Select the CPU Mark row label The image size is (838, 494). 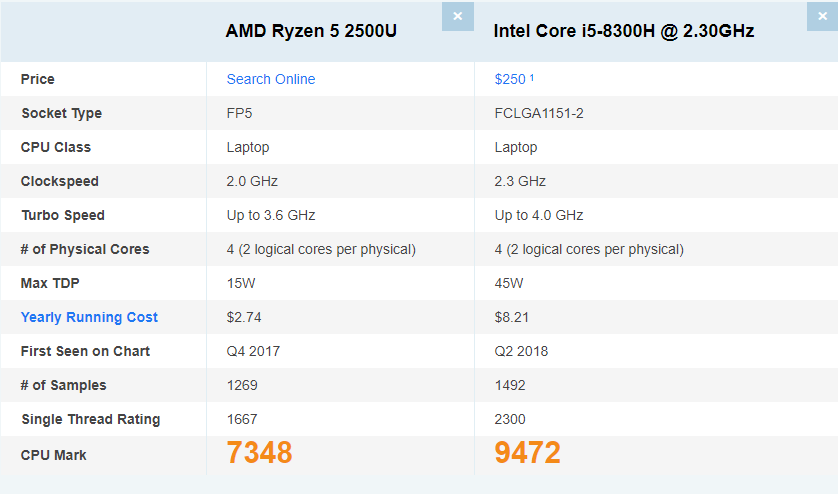(53, 455)
